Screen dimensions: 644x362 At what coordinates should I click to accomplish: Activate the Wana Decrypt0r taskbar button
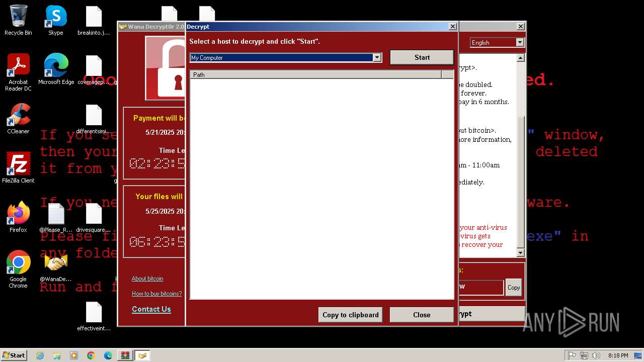142,355
